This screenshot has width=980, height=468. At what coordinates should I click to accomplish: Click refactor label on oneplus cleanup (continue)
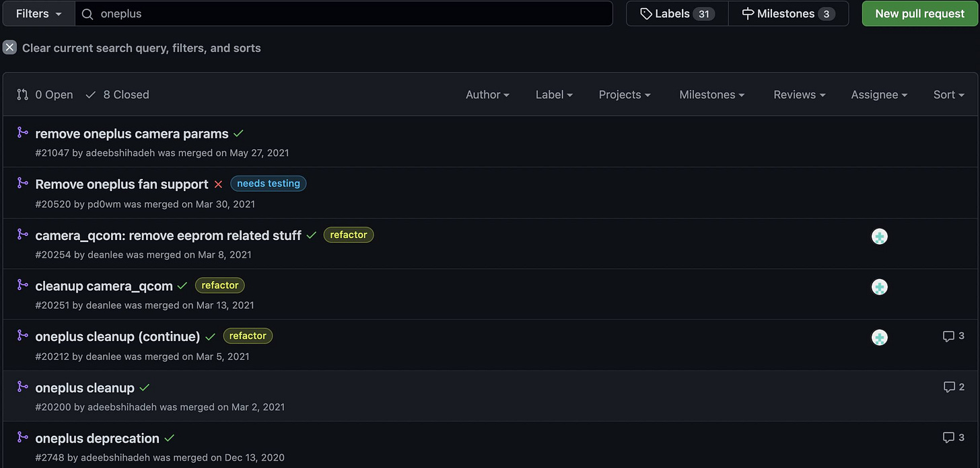(x=248, y=336)
